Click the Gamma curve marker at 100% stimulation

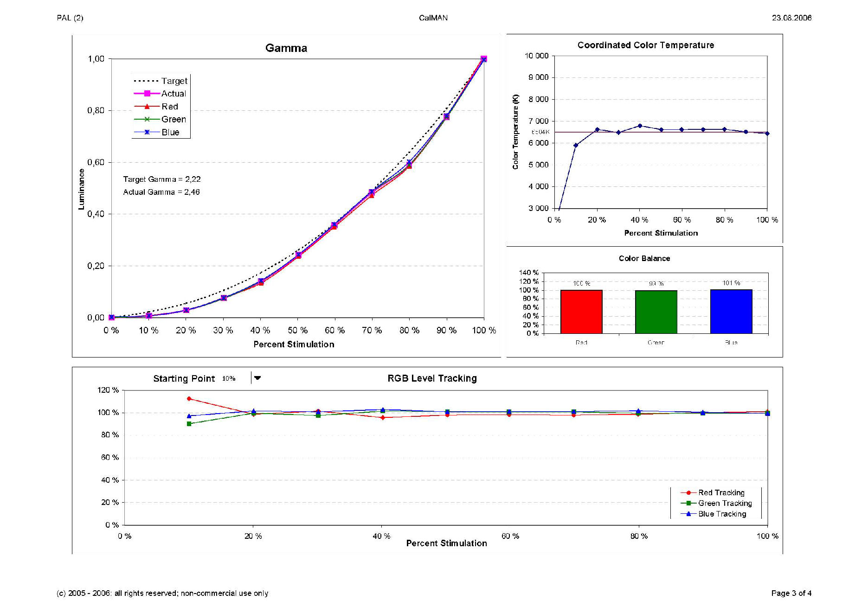(x=484, y=59)
